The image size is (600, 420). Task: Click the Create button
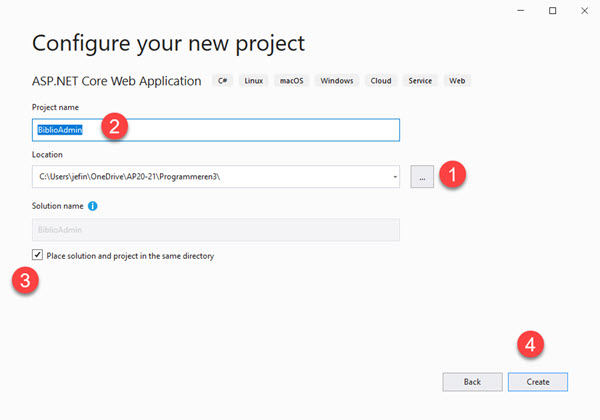click(538, 382)
